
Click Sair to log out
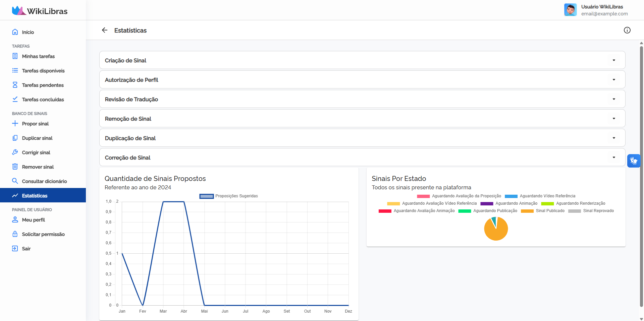(x=26, y=249)
